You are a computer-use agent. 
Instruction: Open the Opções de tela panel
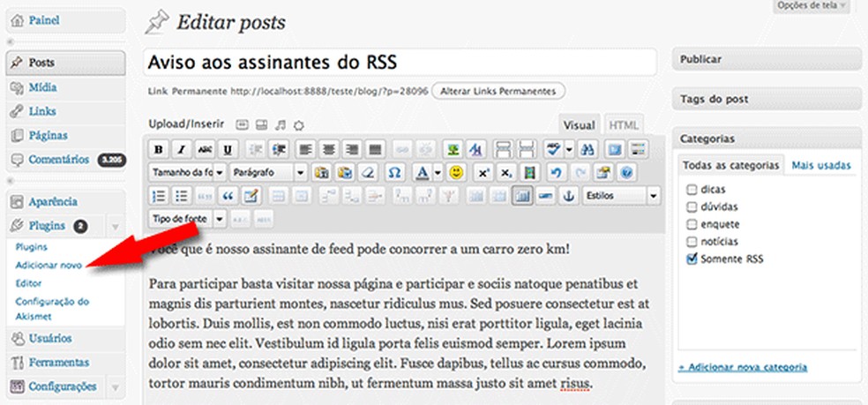(x=812, y=5)
